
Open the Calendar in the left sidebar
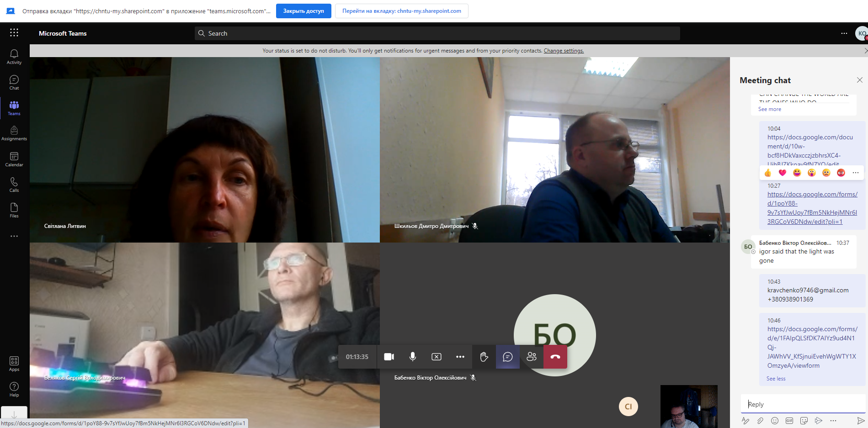[14, 159]
